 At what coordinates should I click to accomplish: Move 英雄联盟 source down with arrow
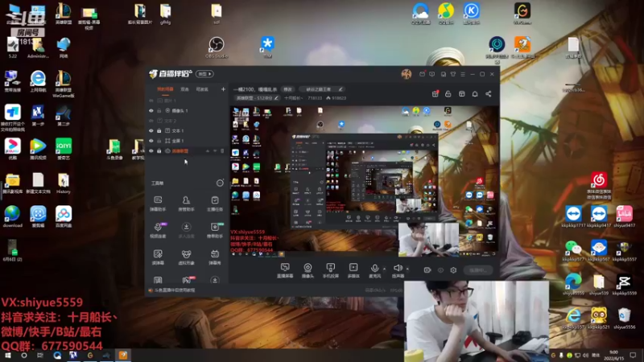(x=215, y=151)
